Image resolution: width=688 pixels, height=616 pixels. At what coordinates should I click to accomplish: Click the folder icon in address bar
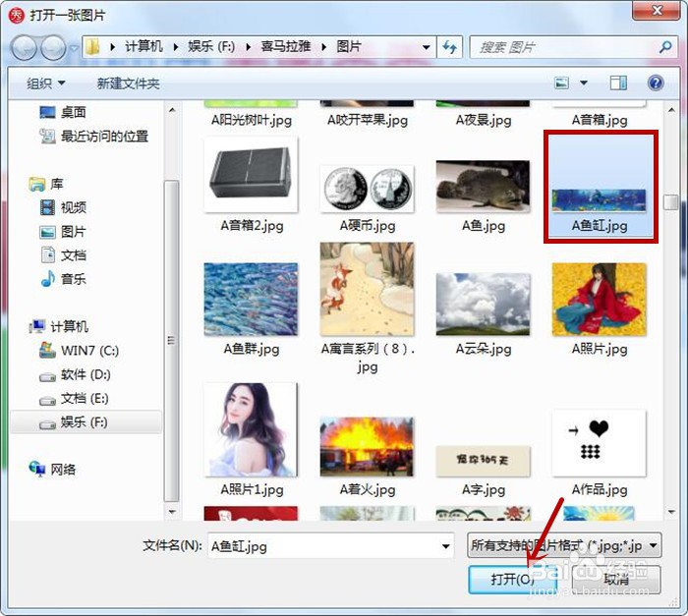coord(92,46)
